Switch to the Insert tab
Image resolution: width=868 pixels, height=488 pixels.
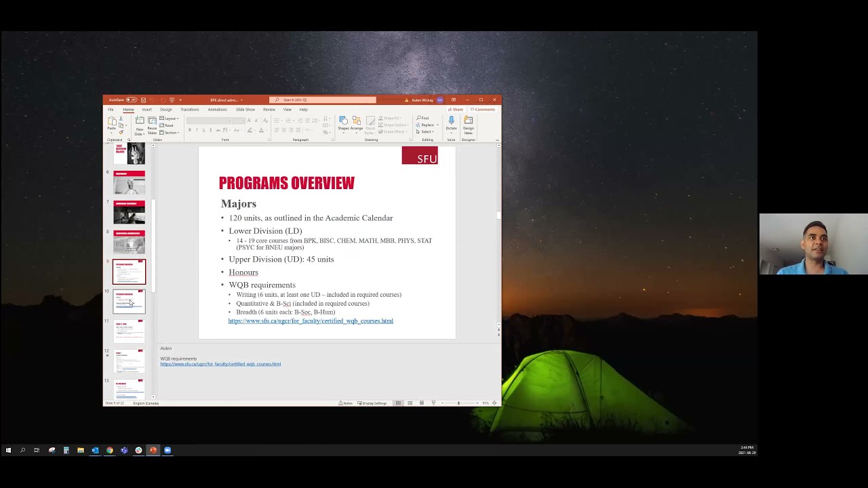[x=146, y=110]
